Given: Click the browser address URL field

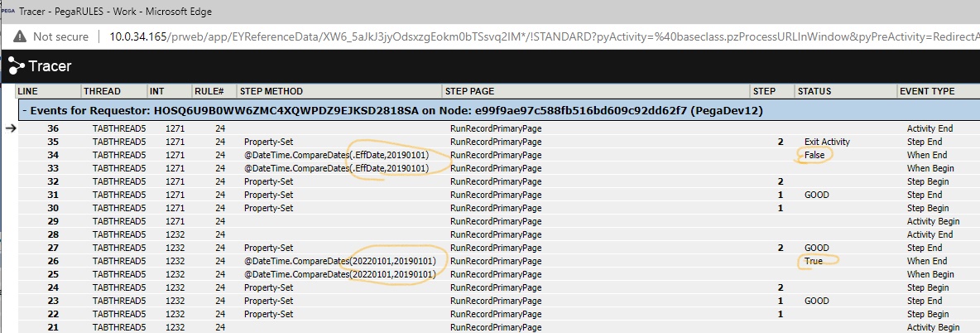Looking at the screenshot, I should click(x=544, y=36).
